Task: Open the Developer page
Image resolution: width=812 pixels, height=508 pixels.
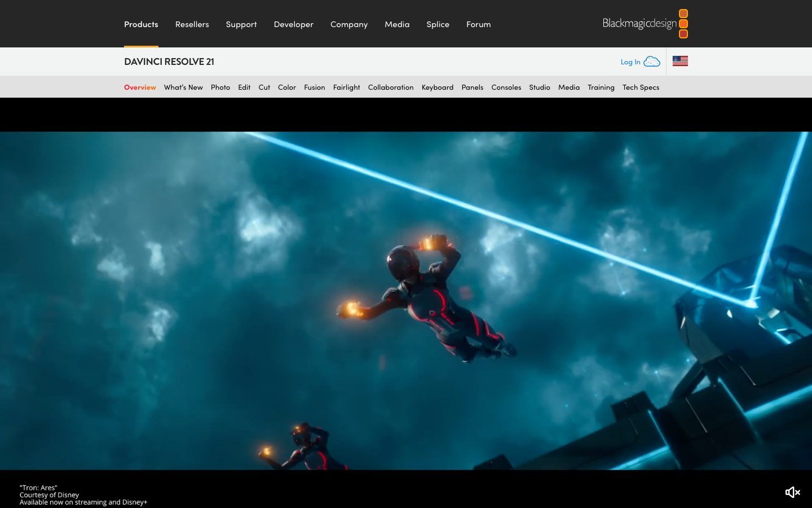Action: [x=294, y=24]
